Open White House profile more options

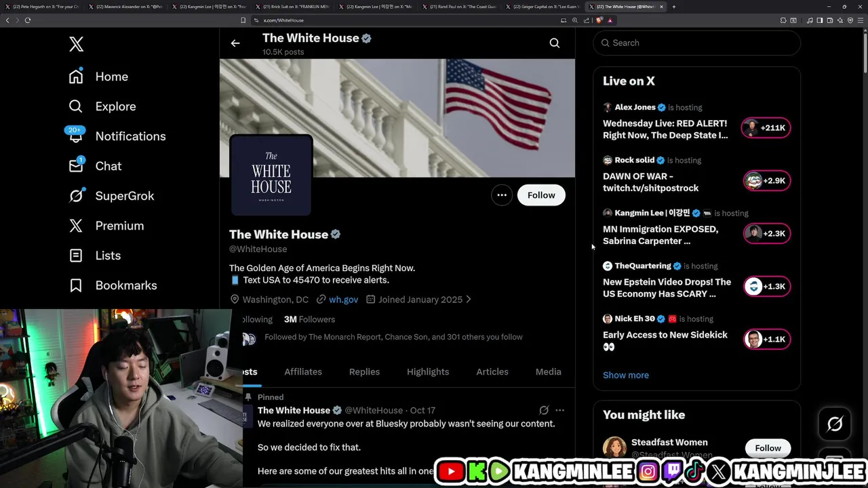502,195
